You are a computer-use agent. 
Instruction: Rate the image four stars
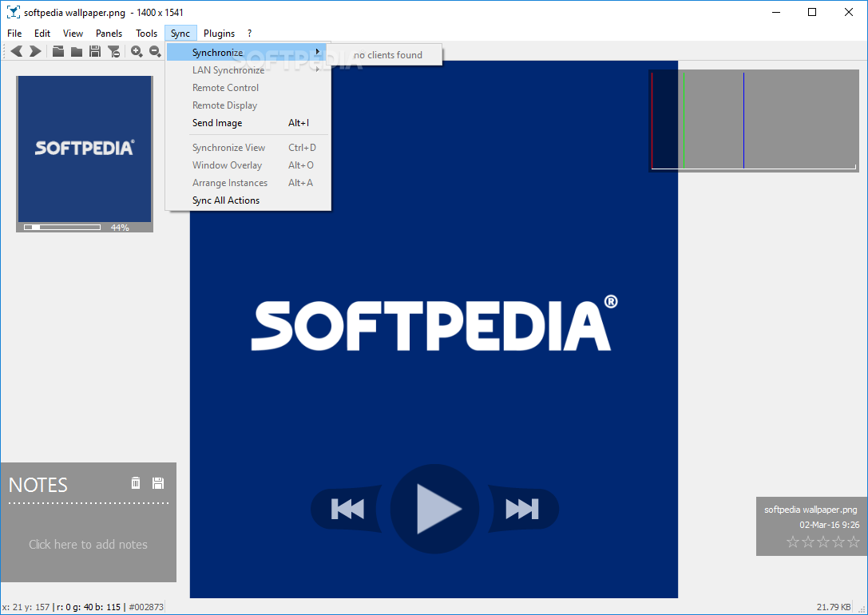coord(838,542)
